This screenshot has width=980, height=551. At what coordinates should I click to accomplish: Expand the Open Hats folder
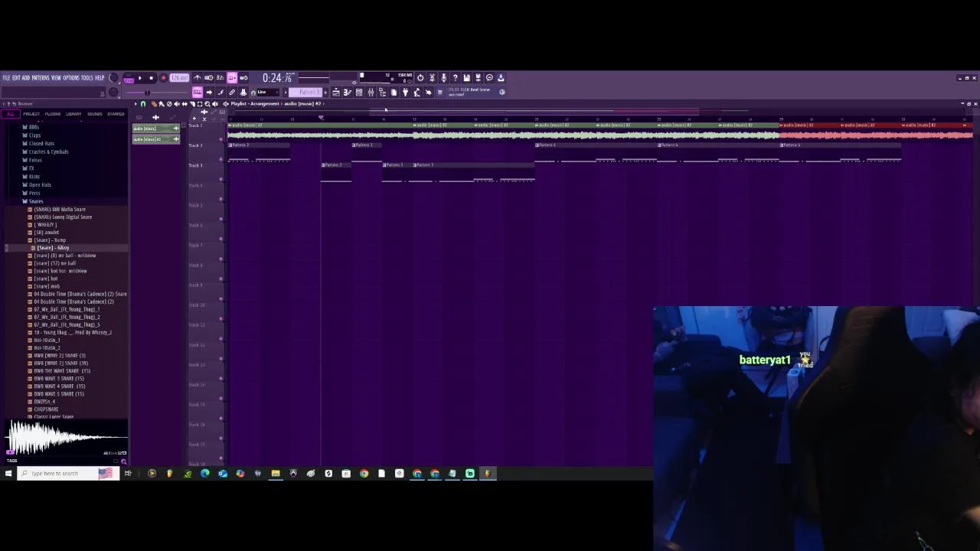click(x=40, y=184)
